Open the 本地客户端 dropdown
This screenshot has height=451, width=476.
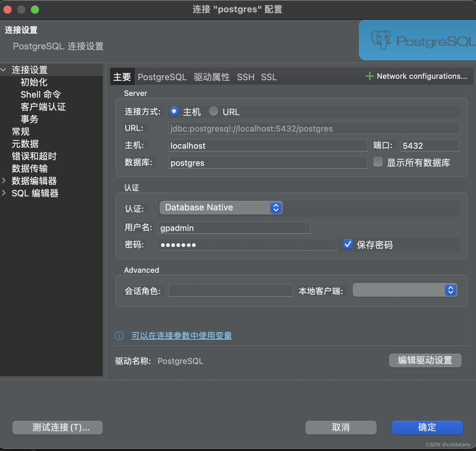pyautogui.click(x=405, y=290)
